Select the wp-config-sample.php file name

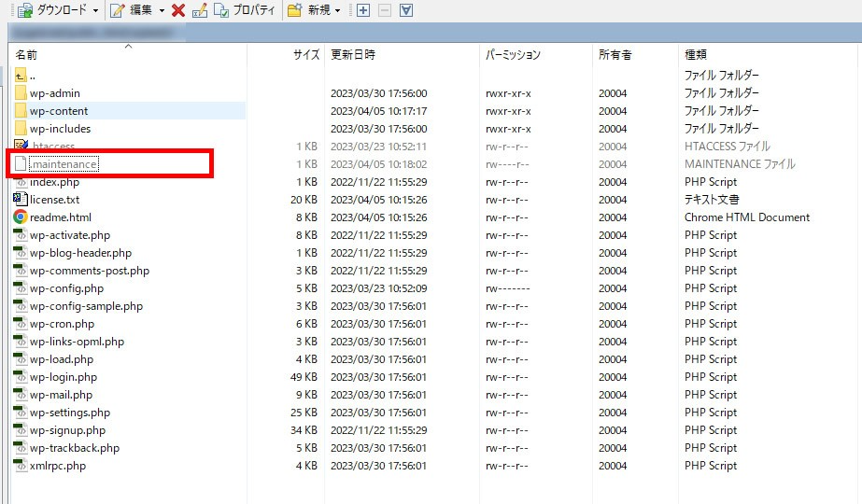[86, 306]
